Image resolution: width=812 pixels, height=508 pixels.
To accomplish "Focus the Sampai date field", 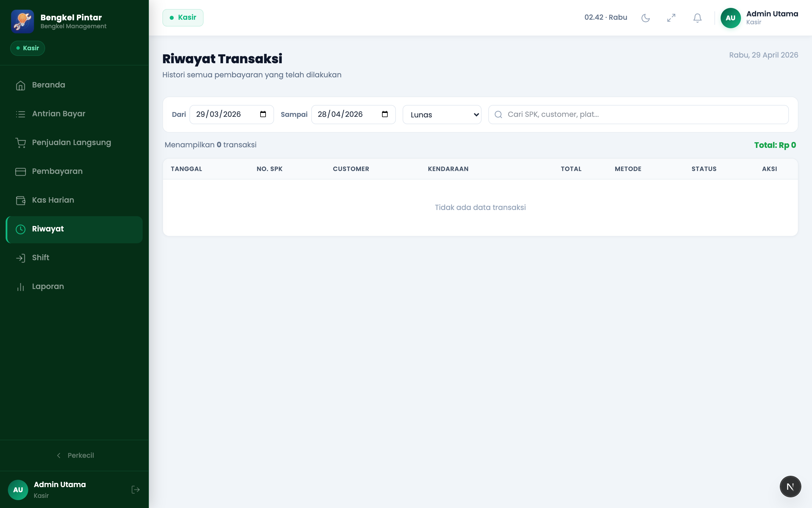I will [x=353, y=115].
